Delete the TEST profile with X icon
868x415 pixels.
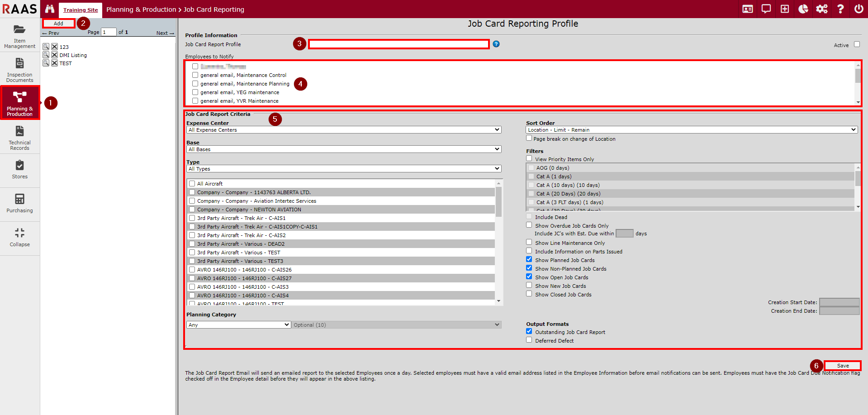click(54, 63)
